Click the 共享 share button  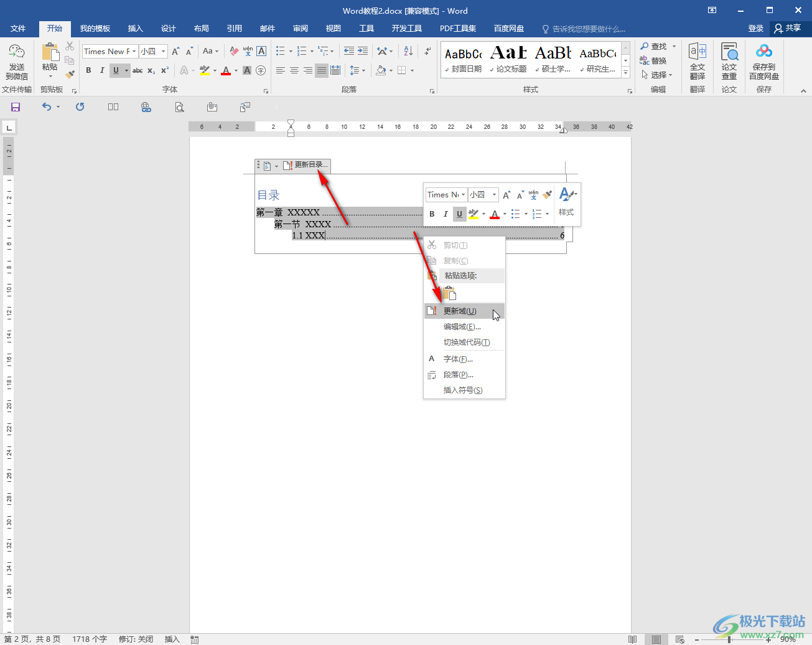click(x=787, y=29)
